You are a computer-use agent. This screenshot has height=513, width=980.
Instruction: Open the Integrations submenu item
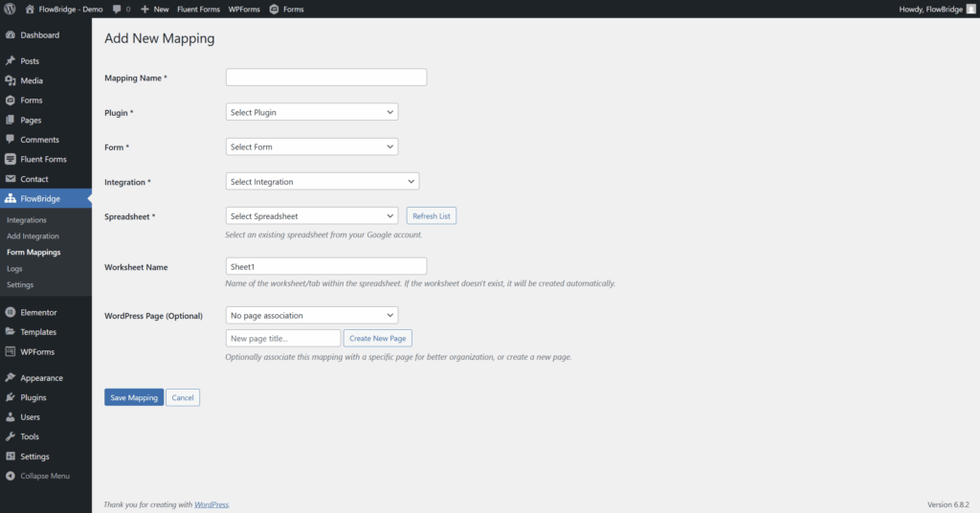(x=26, y=220)
